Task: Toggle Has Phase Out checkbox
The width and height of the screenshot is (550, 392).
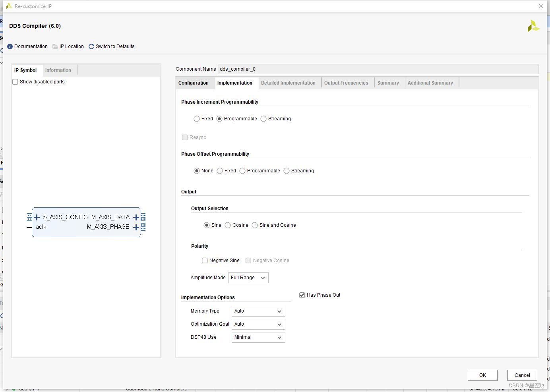Action: [302, 295]
